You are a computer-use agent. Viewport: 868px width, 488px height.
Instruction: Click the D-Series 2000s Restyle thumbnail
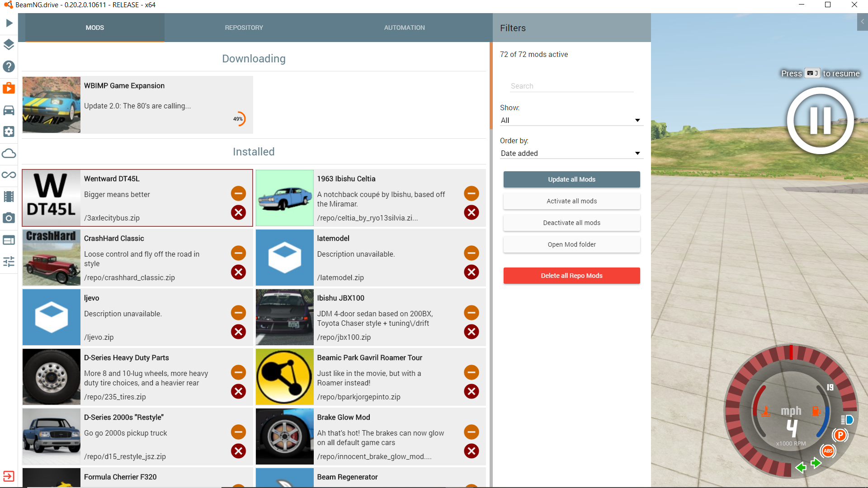click(x=52, y=436)
